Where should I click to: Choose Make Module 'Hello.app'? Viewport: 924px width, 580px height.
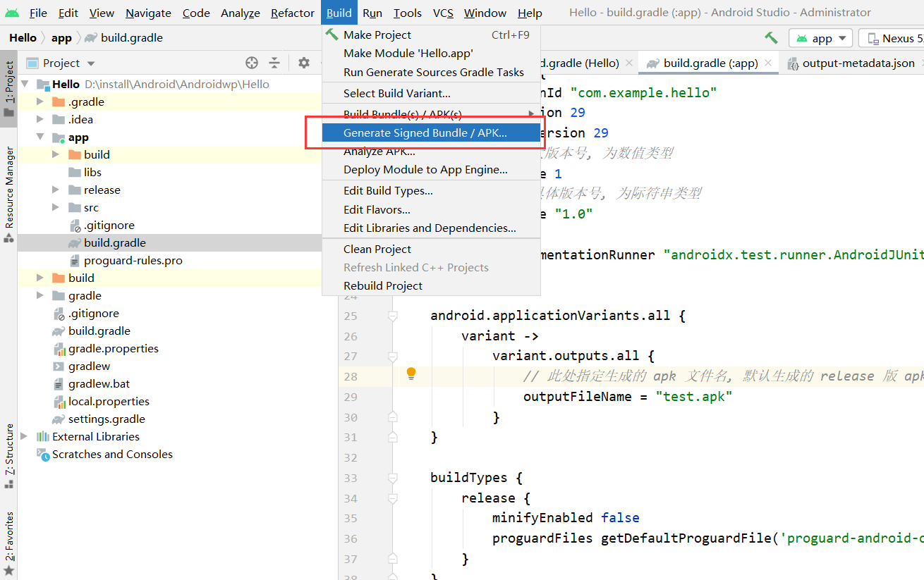431,53
